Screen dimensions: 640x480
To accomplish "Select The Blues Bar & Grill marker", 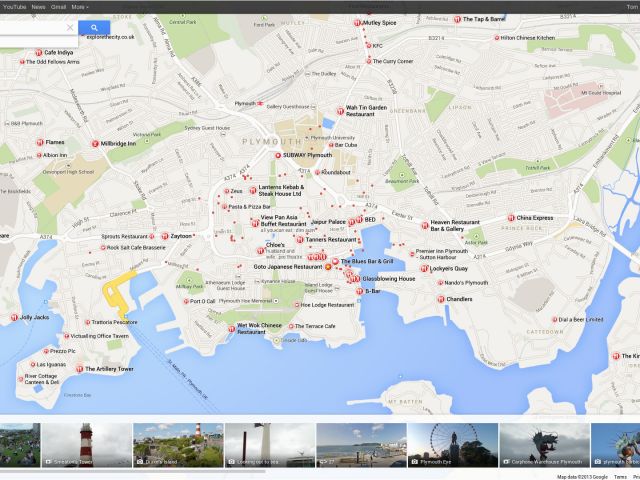I will pyautogui.click(x=335, y=261).
